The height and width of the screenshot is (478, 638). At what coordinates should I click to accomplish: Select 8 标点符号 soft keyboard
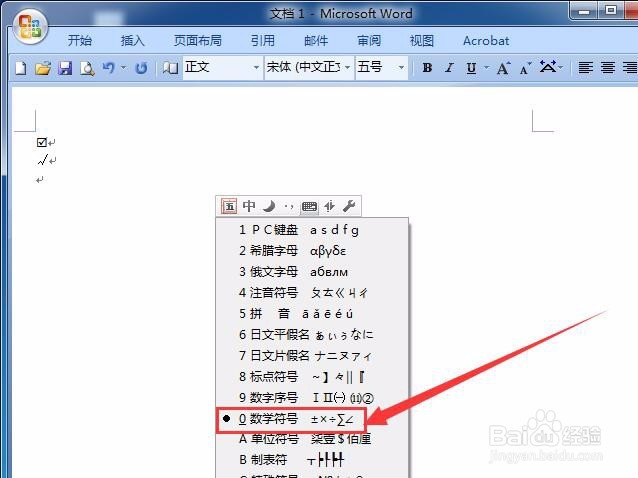coord(312,377)
